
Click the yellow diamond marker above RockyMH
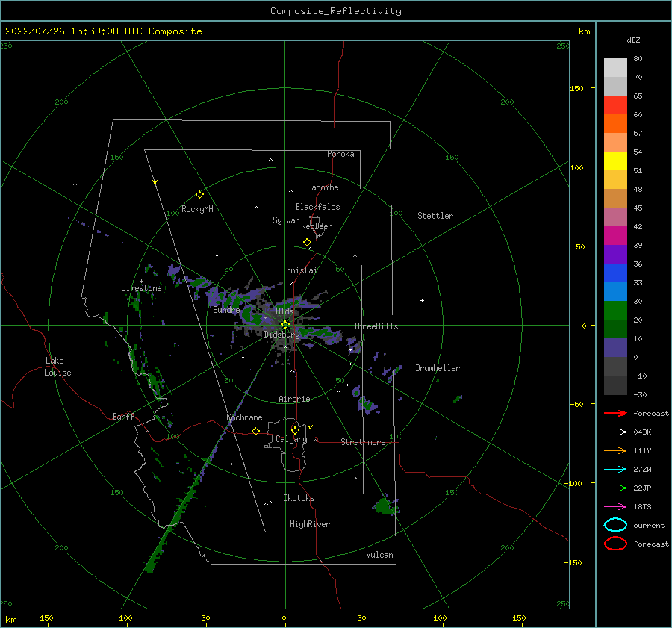[x=199, y=195]
